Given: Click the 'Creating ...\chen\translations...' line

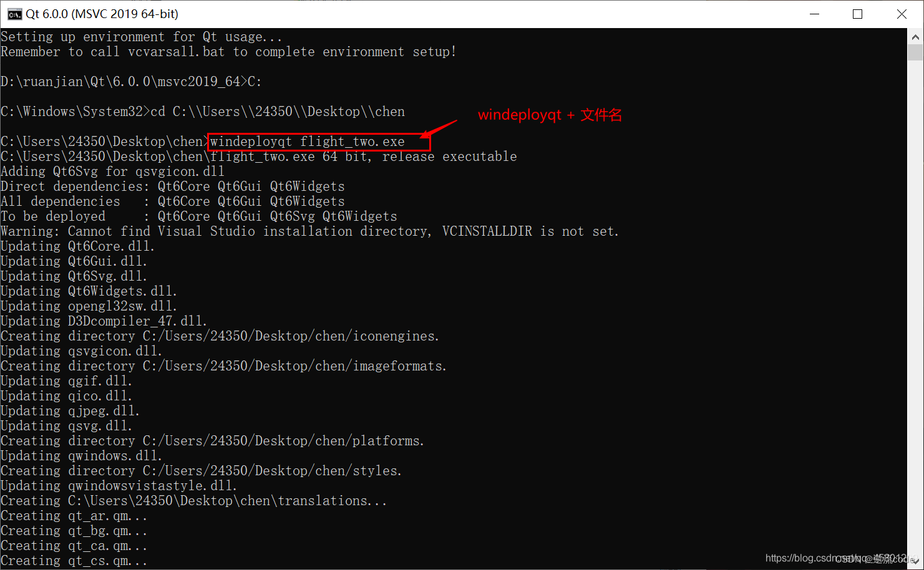Looking at the screenshot, I should (193, 501).
